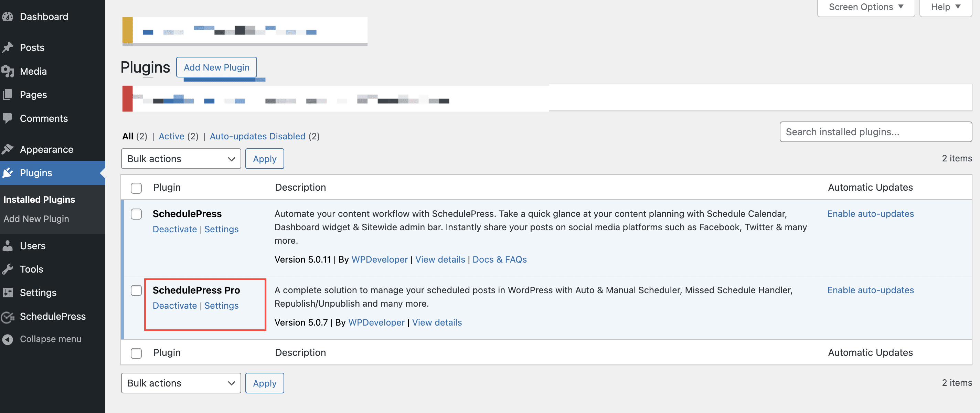Viewport: 980px width, 413px height.
Task: Click the Media icon in sidebar
Action: 8,71
